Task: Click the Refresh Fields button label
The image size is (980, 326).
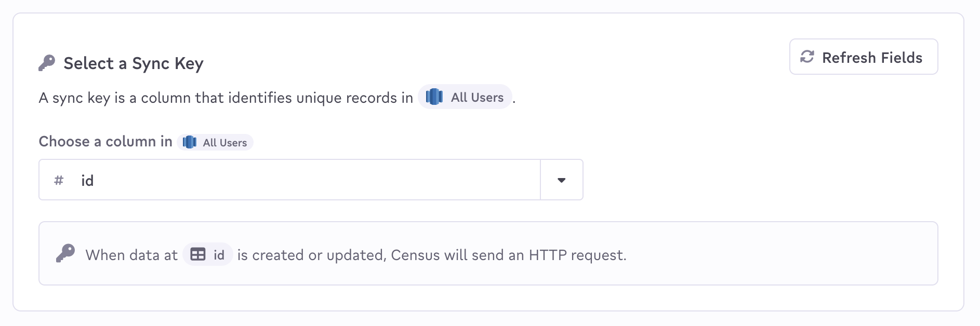Action: point(872,58)
